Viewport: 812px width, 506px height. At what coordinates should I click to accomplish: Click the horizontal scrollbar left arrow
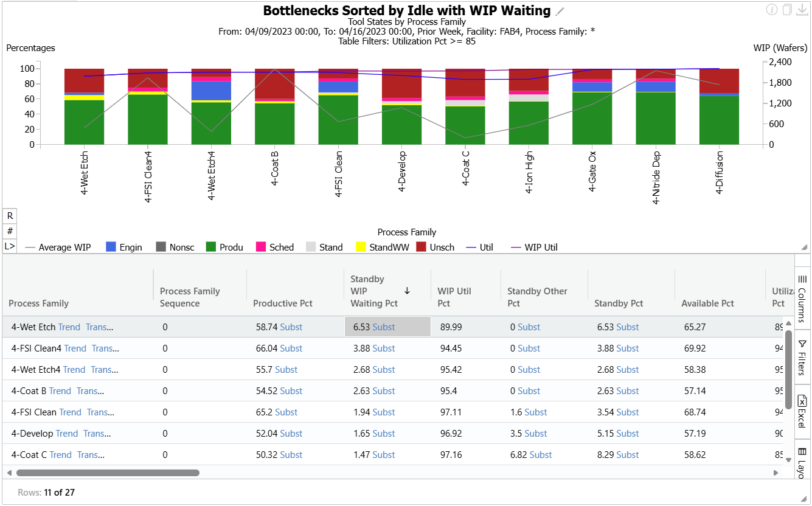click(9, 473)
